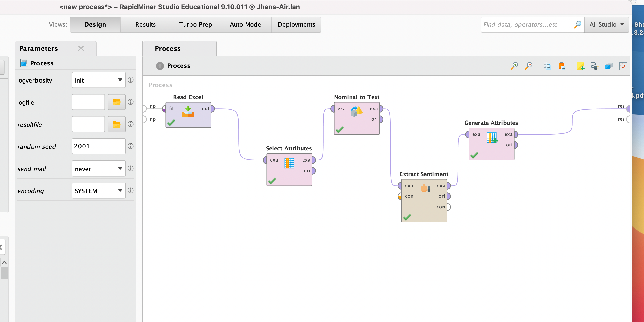Open the Deployments view
644x322 pixels.
click(296, 24)
